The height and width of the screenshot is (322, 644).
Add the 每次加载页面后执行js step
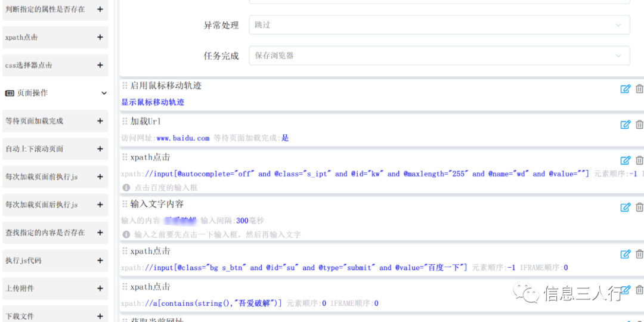pos(100,205)
